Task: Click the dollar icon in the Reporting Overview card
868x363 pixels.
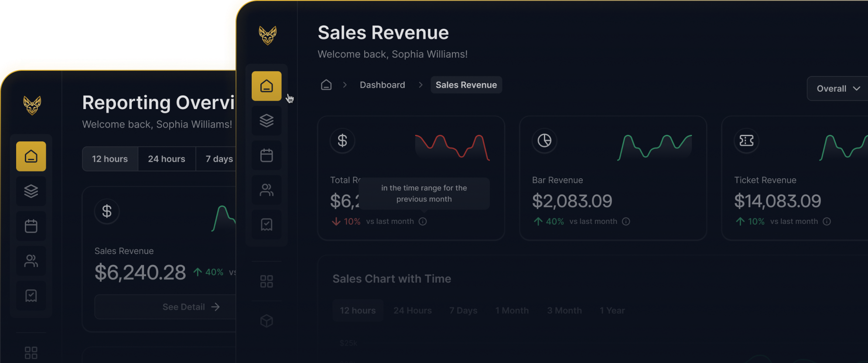Action: [107, 211]
